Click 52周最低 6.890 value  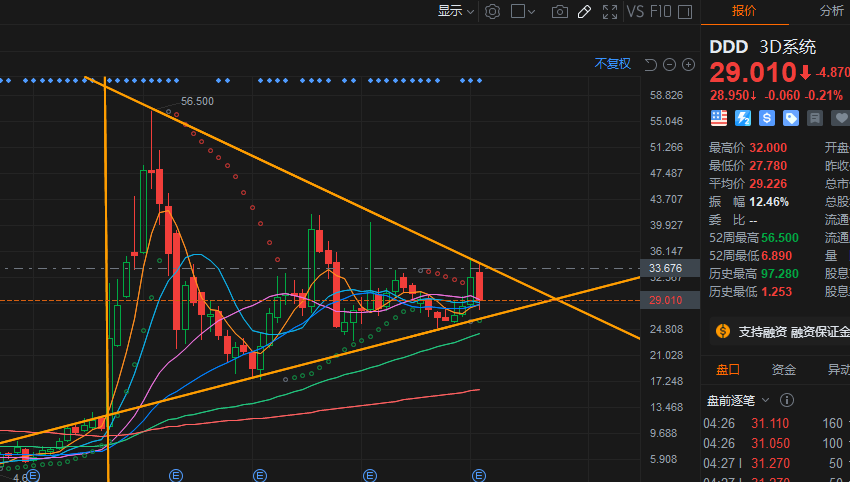pos(777,256)
